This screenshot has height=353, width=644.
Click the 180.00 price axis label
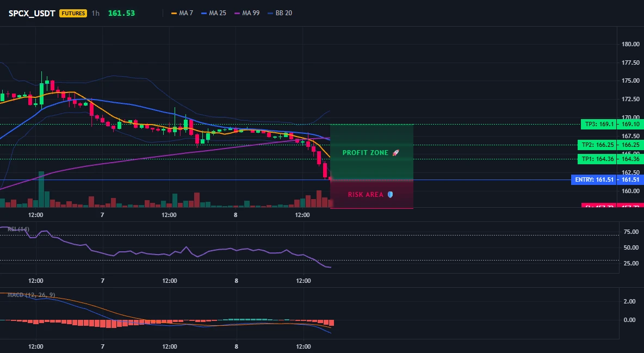pos(630,45)
